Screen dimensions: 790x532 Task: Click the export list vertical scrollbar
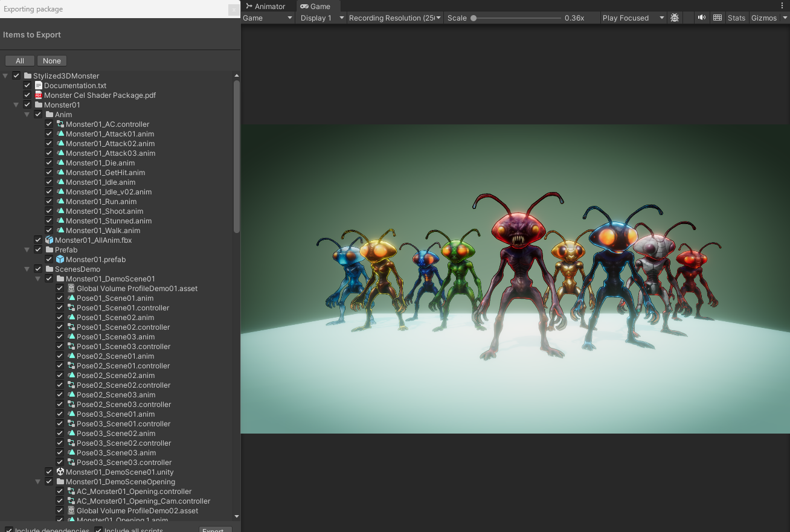point(237,157)
